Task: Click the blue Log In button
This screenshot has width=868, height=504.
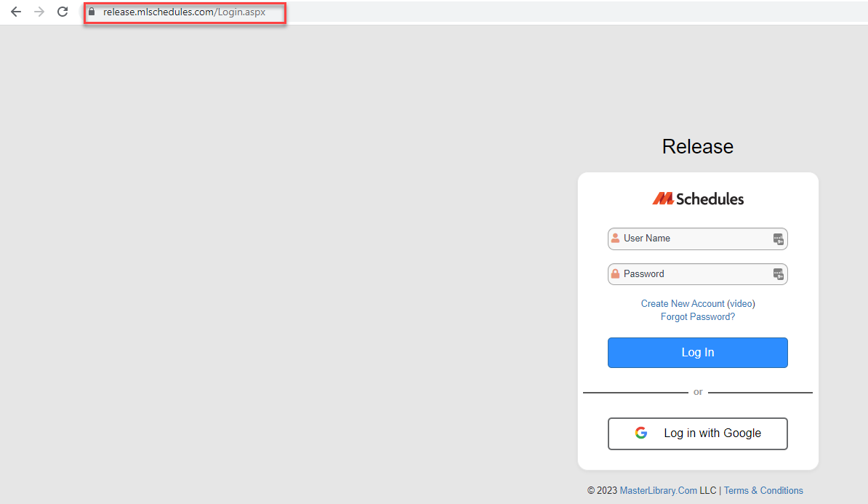Action: click(x=697, y=353)
